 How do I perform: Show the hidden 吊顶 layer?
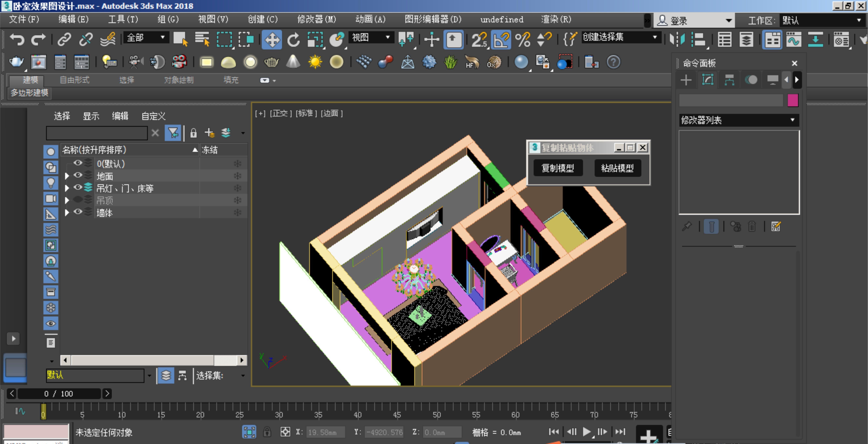78,200
